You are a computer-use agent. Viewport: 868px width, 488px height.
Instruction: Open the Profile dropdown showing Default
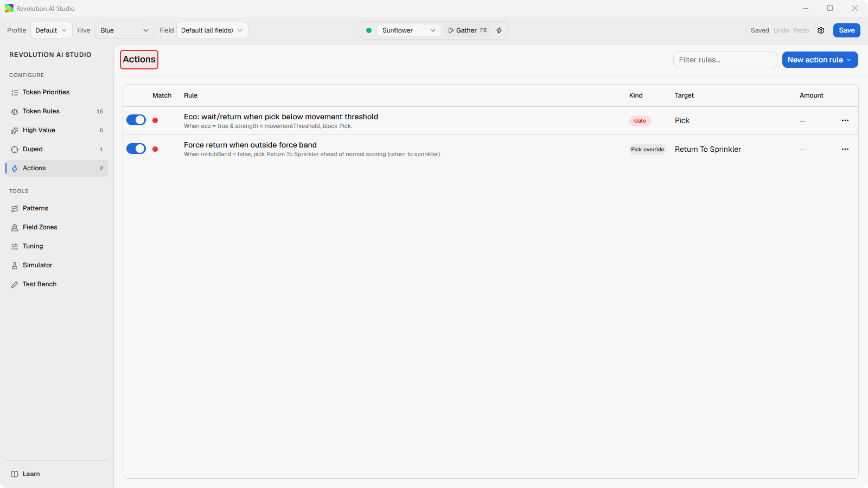(52, 30)
